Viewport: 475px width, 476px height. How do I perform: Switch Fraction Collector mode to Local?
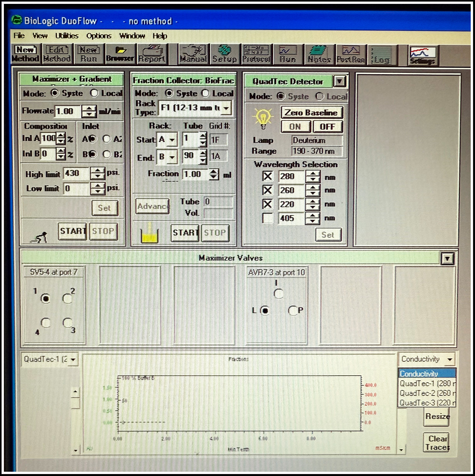206,94
